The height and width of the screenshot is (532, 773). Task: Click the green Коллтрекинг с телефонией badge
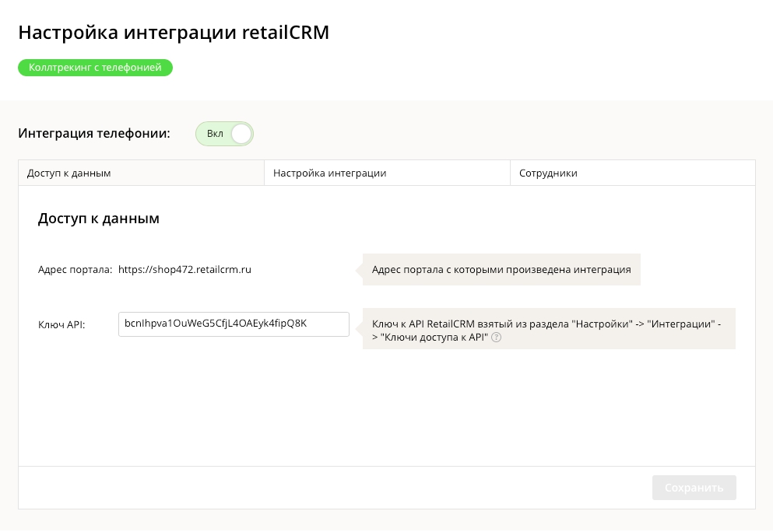point(95,68)
